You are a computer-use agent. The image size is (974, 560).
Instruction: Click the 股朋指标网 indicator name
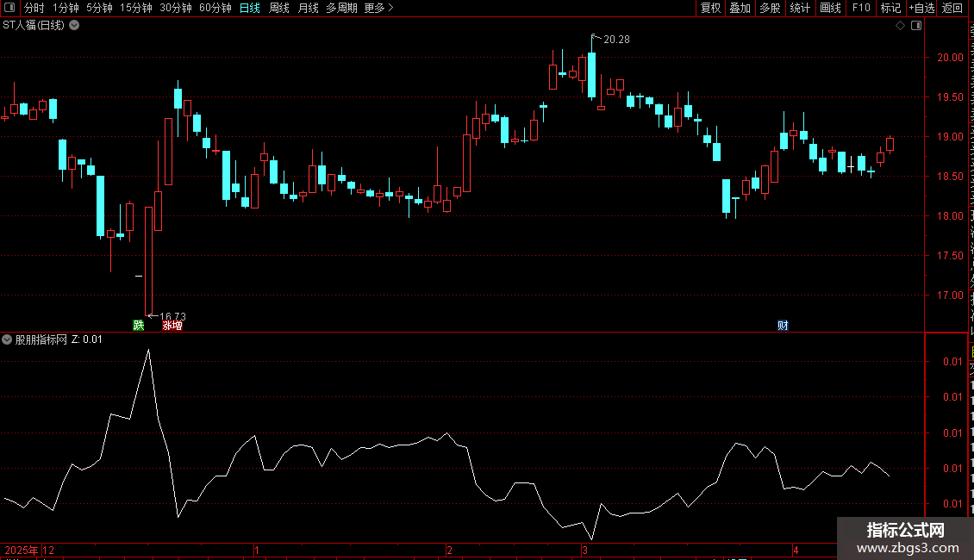coord(41,339)
